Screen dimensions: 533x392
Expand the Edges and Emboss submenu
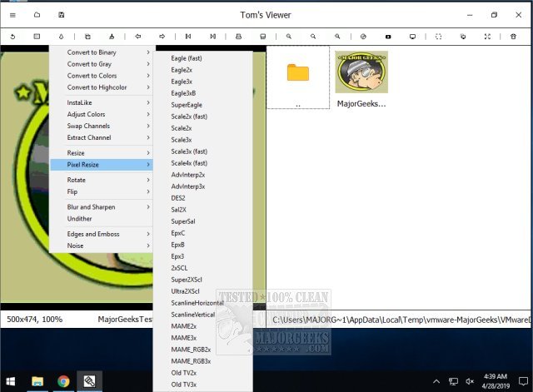tap(102, 234)
